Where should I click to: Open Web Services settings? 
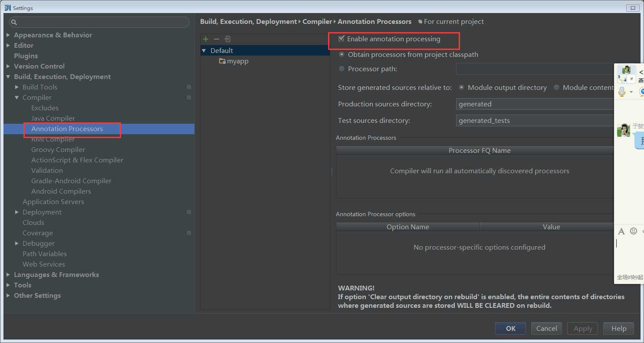[x=44, y=264]
